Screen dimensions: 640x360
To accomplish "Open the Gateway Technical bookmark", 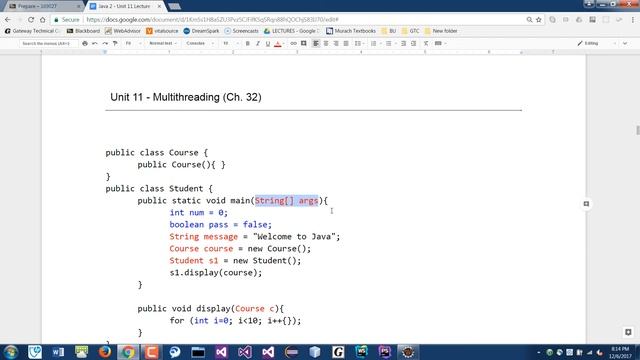I will [32, 31].
